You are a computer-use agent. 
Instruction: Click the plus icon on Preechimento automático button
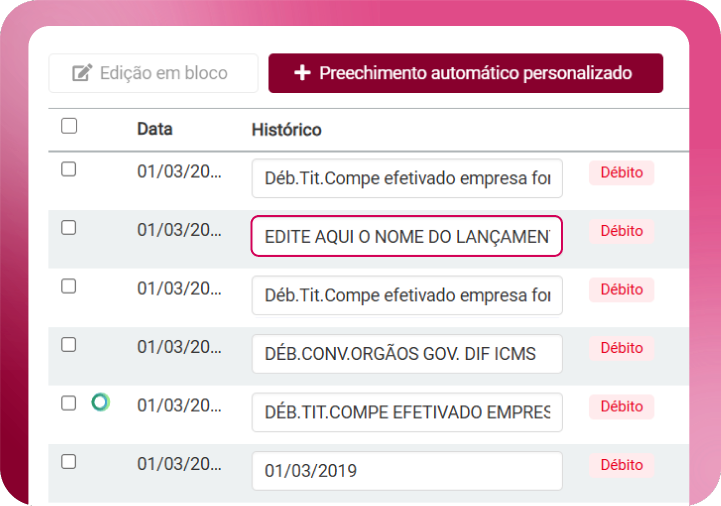(x=301, y=73)
